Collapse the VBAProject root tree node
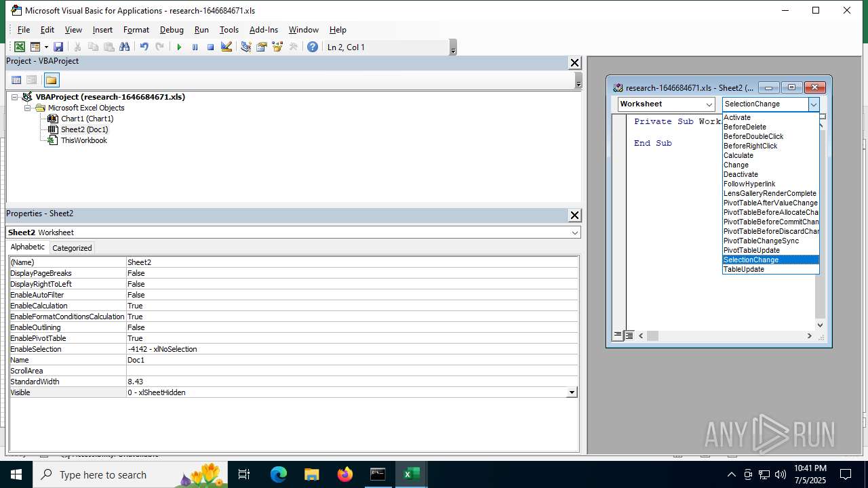 point(15,97)
